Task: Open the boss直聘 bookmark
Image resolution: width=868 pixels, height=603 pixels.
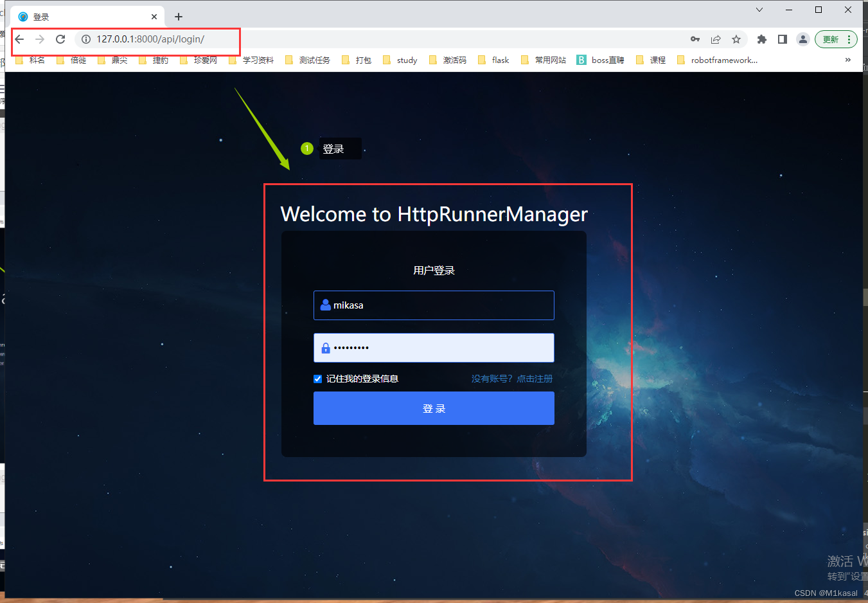Action: (601, 60)
